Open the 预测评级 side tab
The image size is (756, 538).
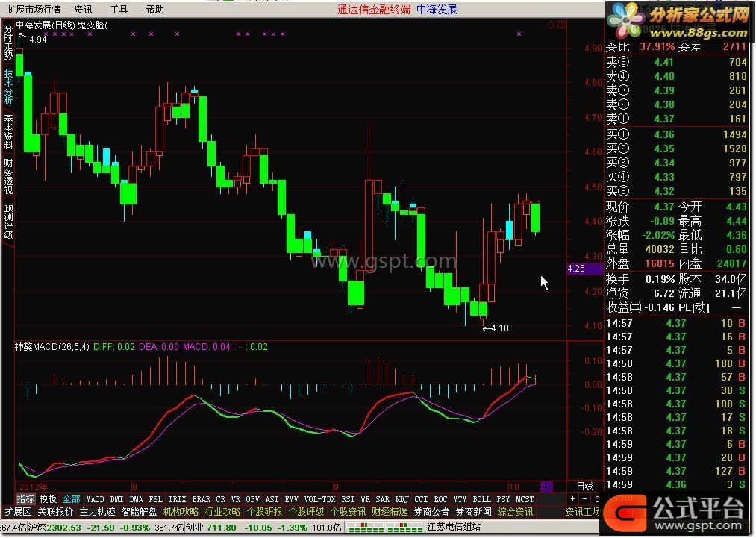[8, 221]
